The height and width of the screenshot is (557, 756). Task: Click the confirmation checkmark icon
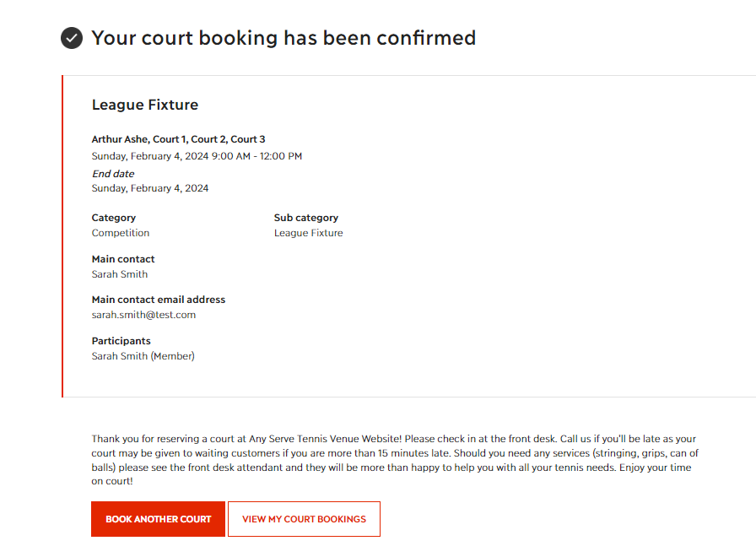[72, 38]
